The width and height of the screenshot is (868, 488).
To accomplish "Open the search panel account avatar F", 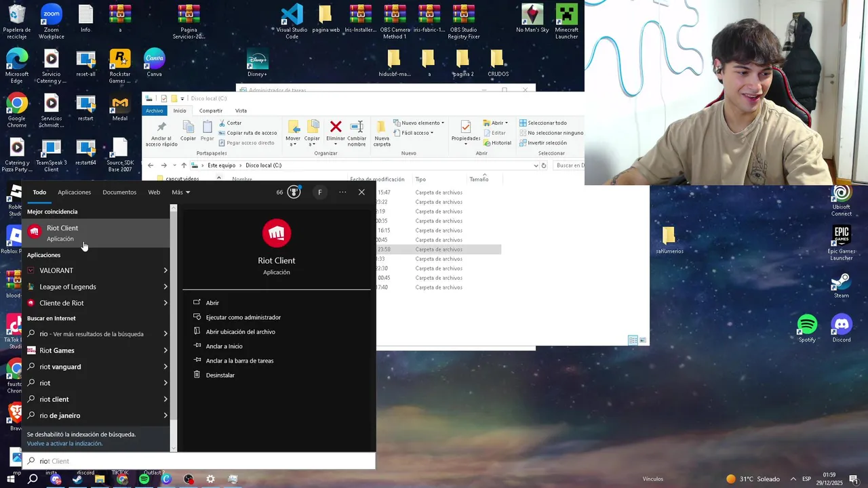I will (x=320, y=192).
